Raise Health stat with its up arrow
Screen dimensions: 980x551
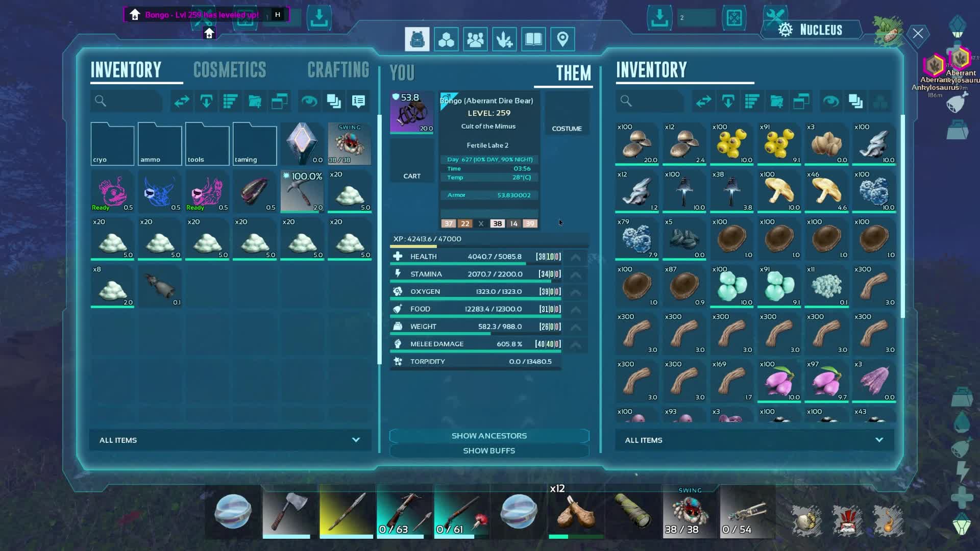tap(576, 257)
